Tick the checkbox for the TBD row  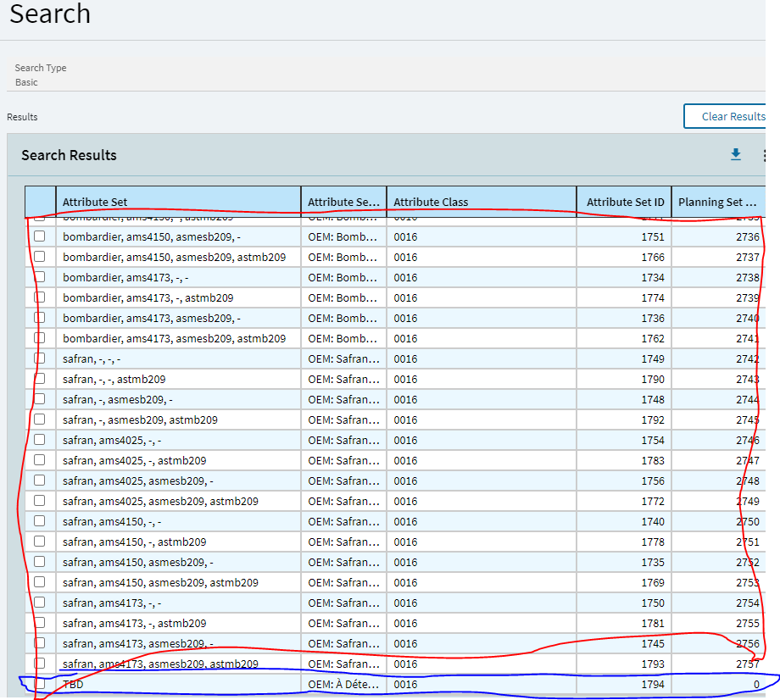tap(39, 684)
